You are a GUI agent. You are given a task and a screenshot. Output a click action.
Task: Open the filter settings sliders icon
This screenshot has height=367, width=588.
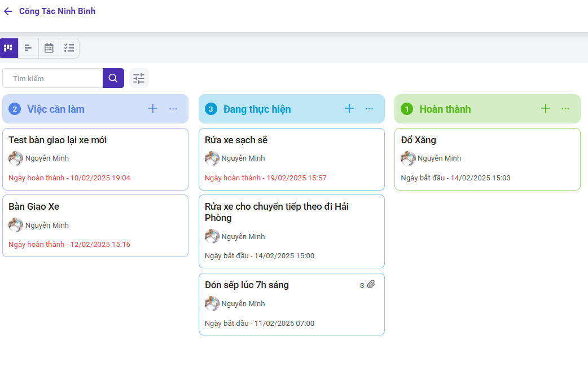pos(139,78)
